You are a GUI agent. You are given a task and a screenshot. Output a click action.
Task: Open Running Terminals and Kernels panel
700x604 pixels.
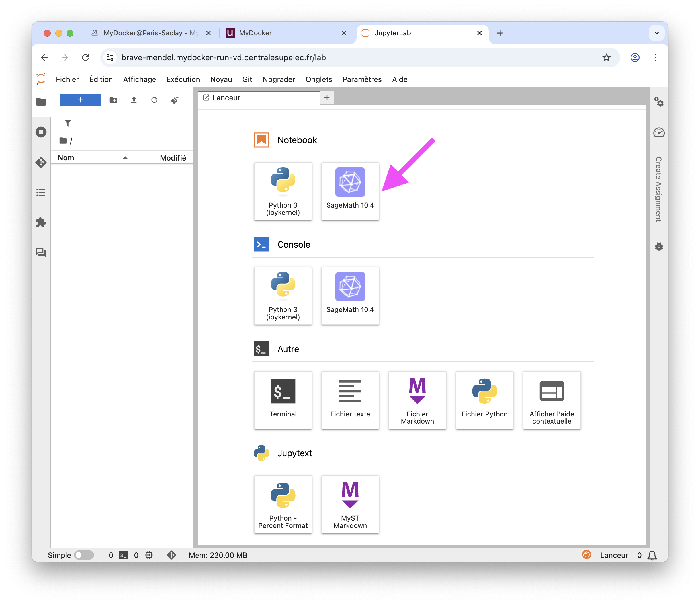click(41, 132)
